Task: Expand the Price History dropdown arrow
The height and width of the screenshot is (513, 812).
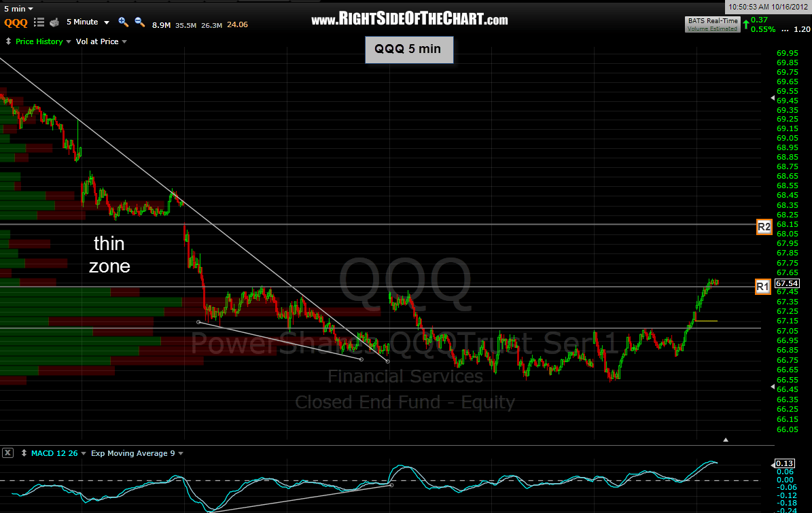Action: tap(69, 41)
